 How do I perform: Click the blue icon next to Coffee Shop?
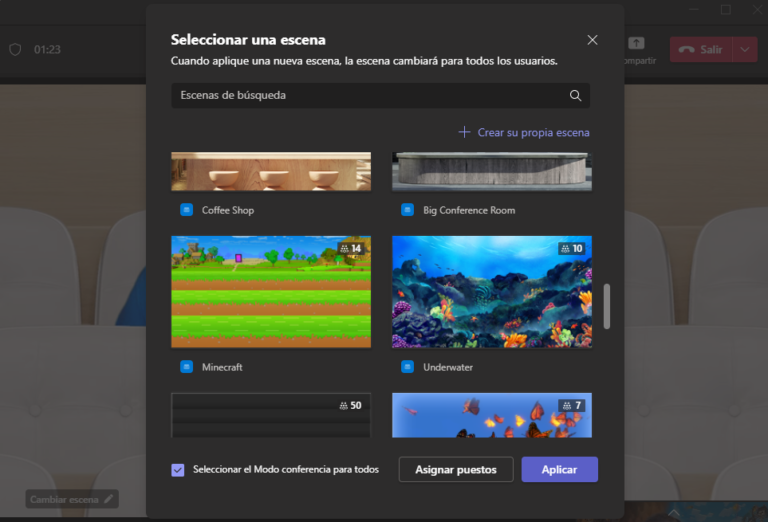tap(187, 210)
